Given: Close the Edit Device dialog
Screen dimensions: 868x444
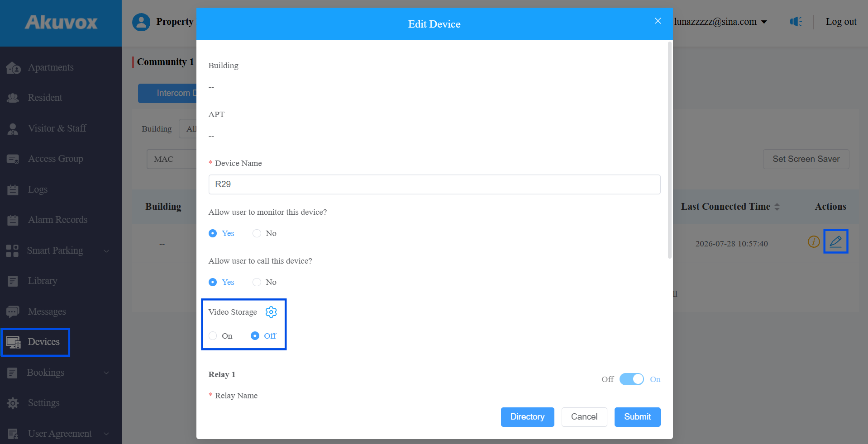Looking at the screenshot, I should point(658,21).
